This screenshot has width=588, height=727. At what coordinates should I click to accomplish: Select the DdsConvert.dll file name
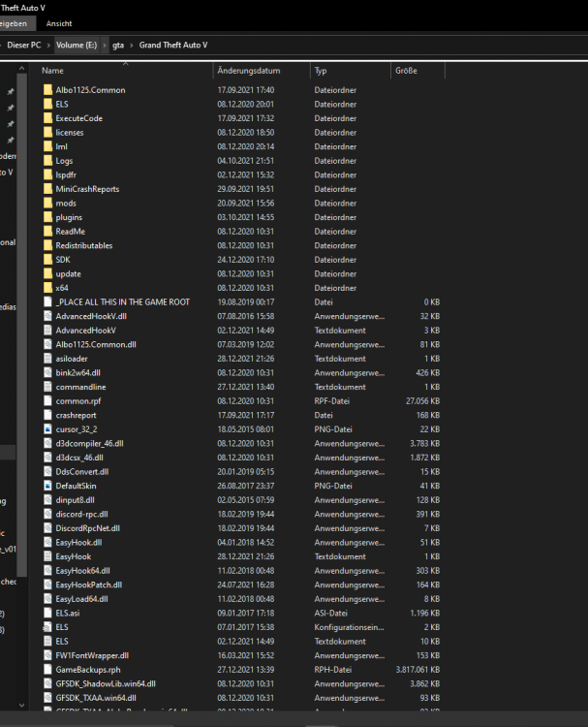click(x=82, y=471)
